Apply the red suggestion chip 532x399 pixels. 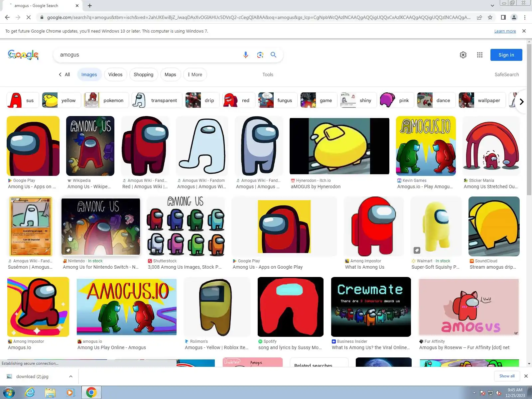coord(239,100)
